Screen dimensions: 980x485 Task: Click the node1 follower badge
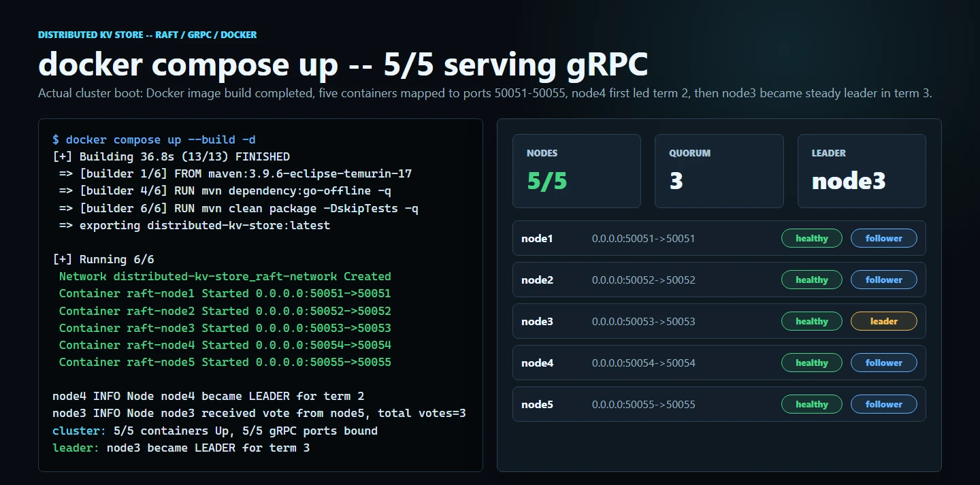884,238
